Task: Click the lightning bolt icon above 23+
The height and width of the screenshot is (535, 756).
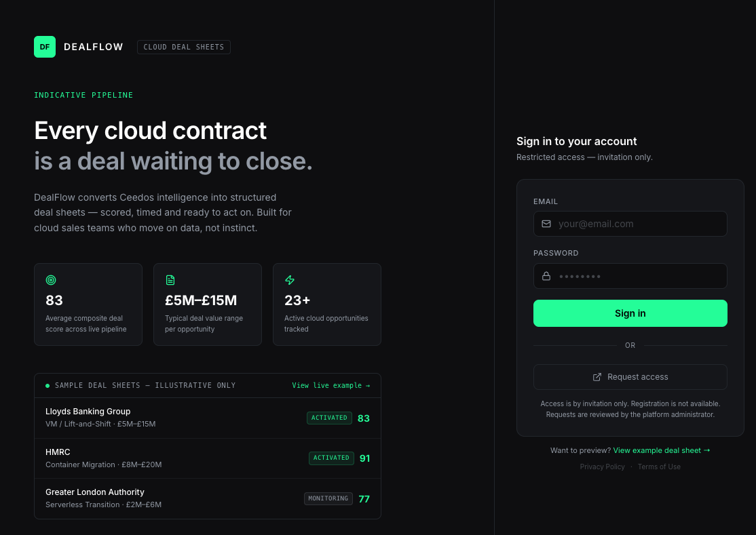Action: [x=290, y=280]
